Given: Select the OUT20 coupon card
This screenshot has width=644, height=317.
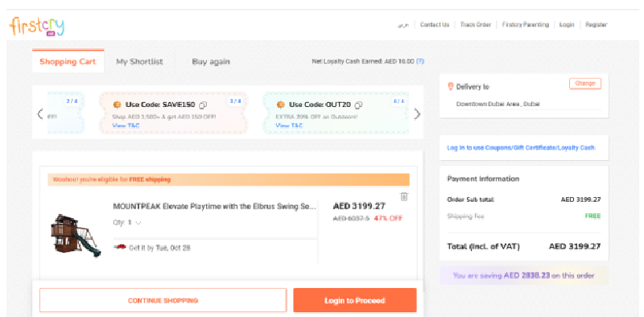Looking at the screenshot, I should point(336,113).
